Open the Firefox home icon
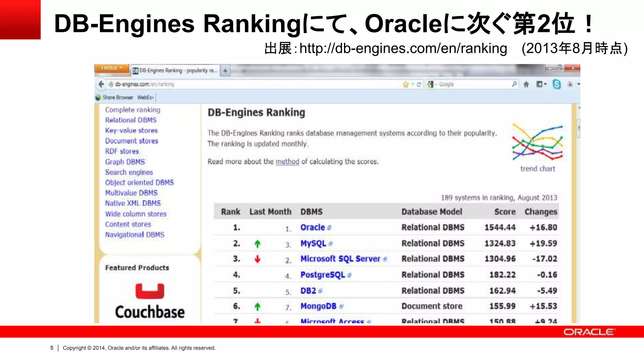Screen dimensions: 644x362 pyautogui.click(x=526, y=84)
